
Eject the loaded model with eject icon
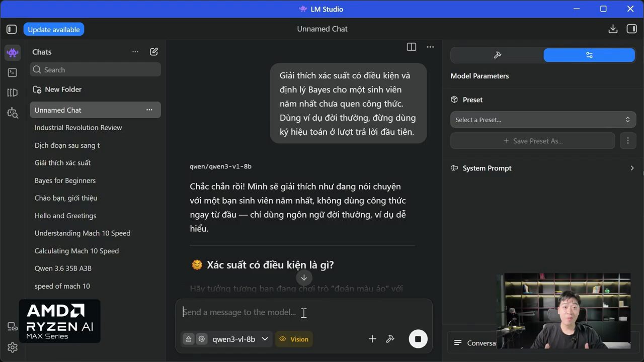pyautogui.click(x=189, y=339)
